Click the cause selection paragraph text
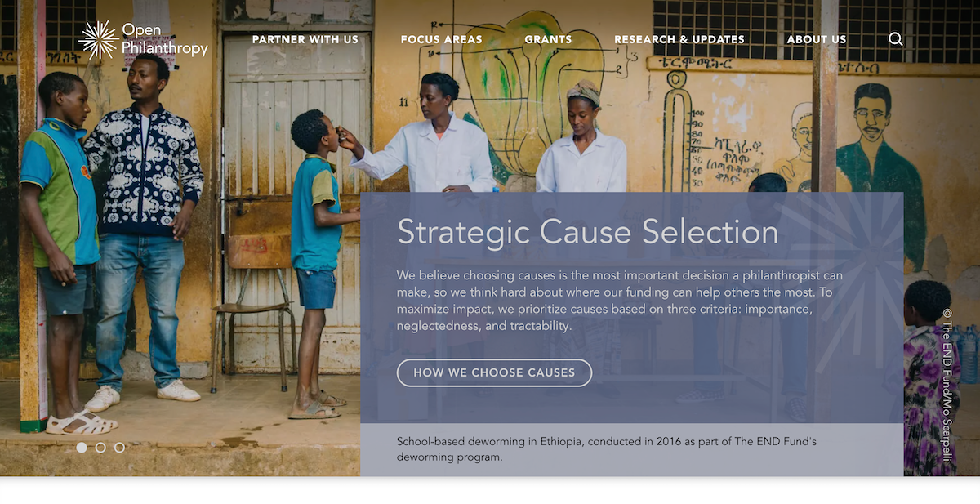 coord(620,301)
